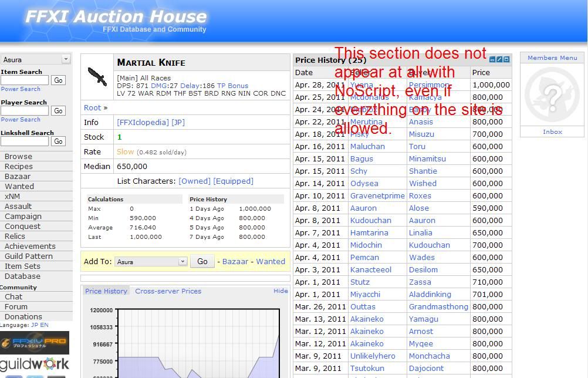Switch to the Price History chart tab

tap(106, 291)
